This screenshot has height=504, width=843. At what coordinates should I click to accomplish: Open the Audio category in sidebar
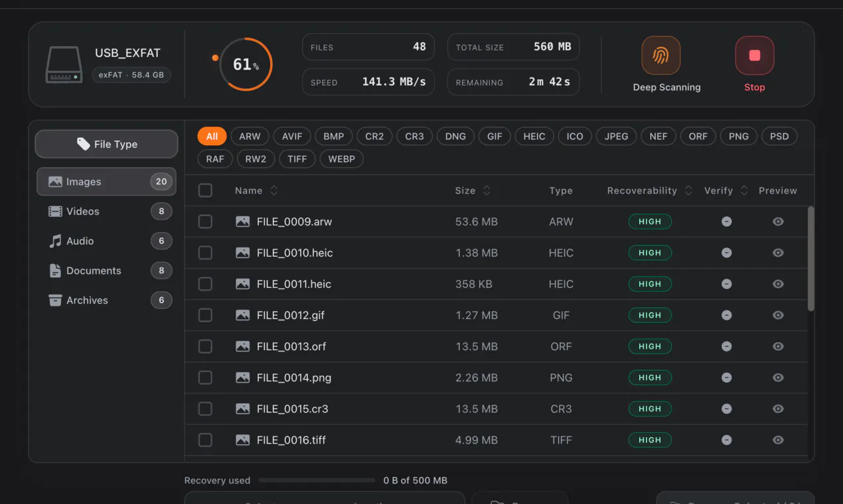(x=106, y=241)
